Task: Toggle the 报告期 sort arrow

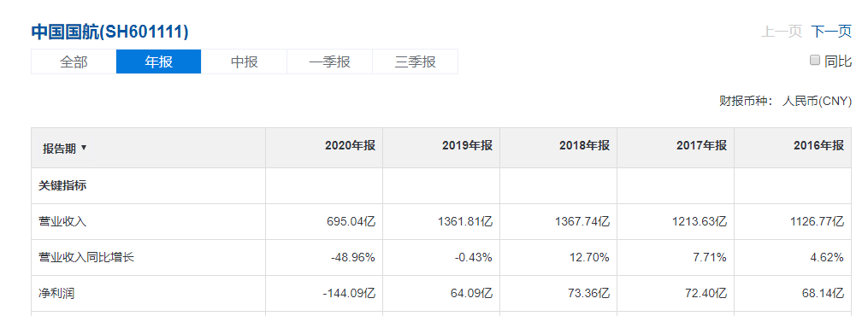Action: pyautogui.click(x=84, y=148)
